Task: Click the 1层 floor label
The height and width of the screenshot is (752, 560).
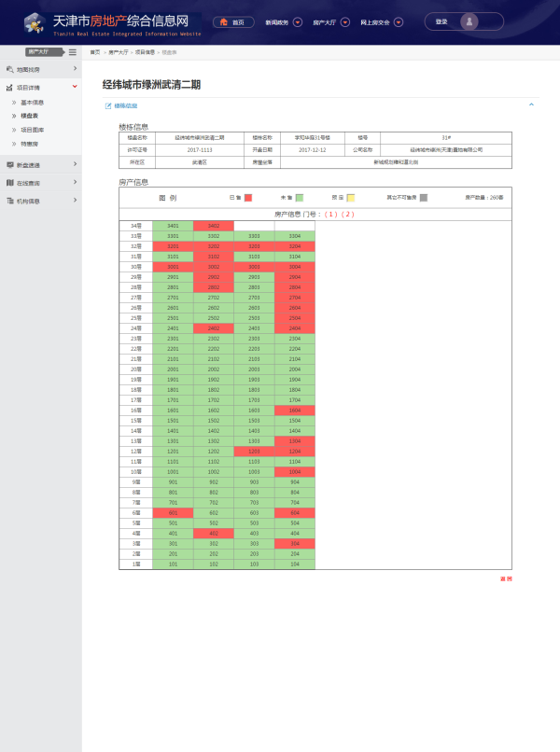Action: [x=136, y=564]
